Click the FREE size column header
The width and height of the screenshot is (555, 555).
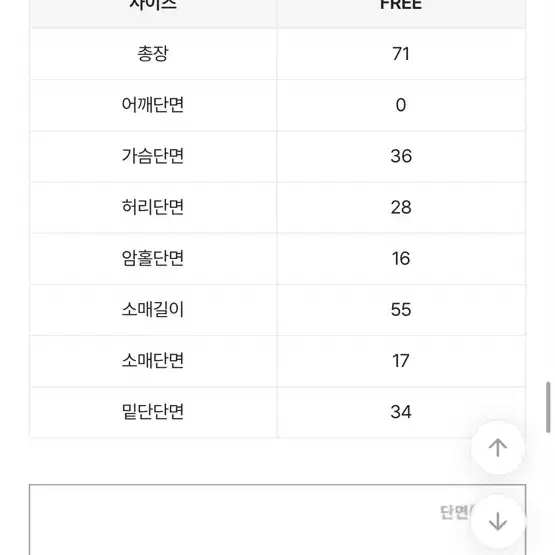[401, 5]
